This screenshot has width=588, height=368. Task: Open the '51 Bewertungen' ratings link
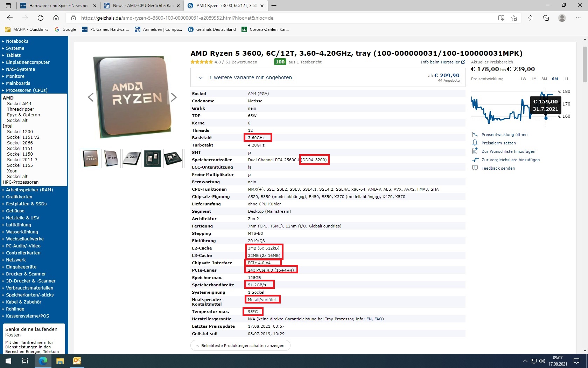coord(241,62)
